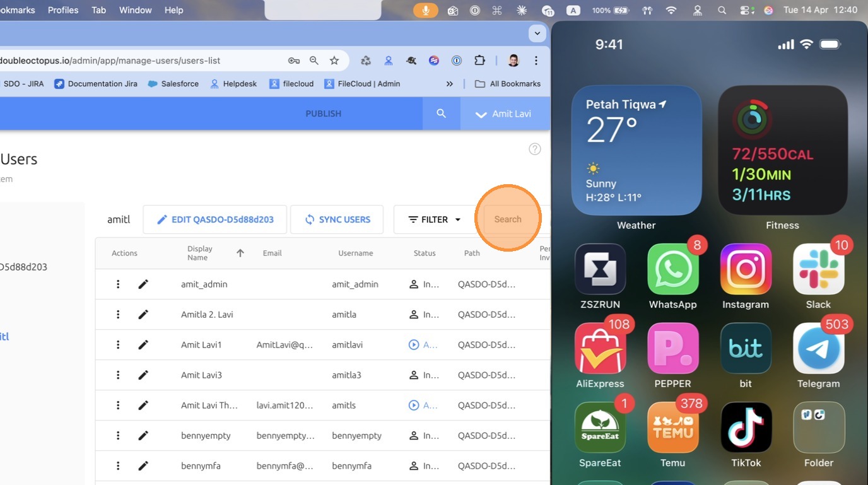Open the Weather widget on iPhone
The image size is (868, 485).
636,151
